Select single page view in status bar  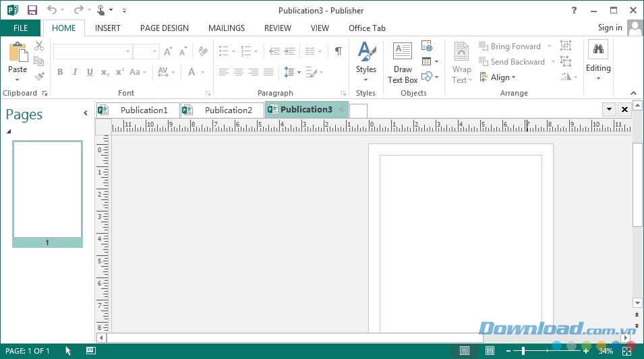coord(465,351)
